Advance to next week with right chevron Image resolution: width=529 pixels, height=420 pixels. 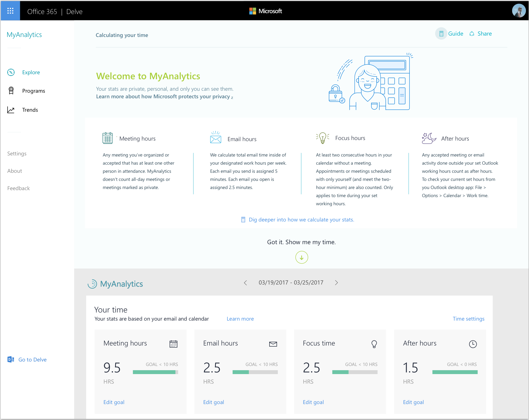pyautogui.click(x=336, y=283)
